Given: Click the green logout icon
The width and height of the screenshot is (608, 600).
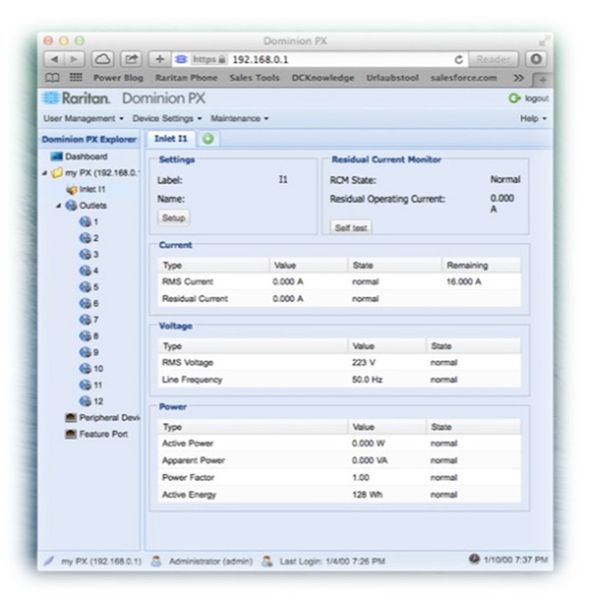Looking at the screenshot, I should coord(514,99).
